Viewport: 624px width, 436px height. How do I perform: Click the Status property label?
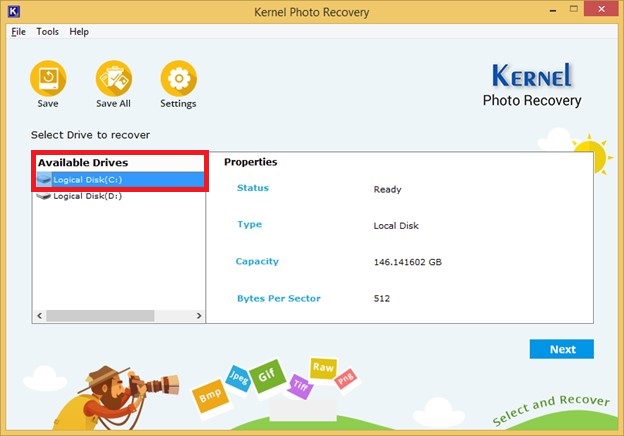pos(253,188)
